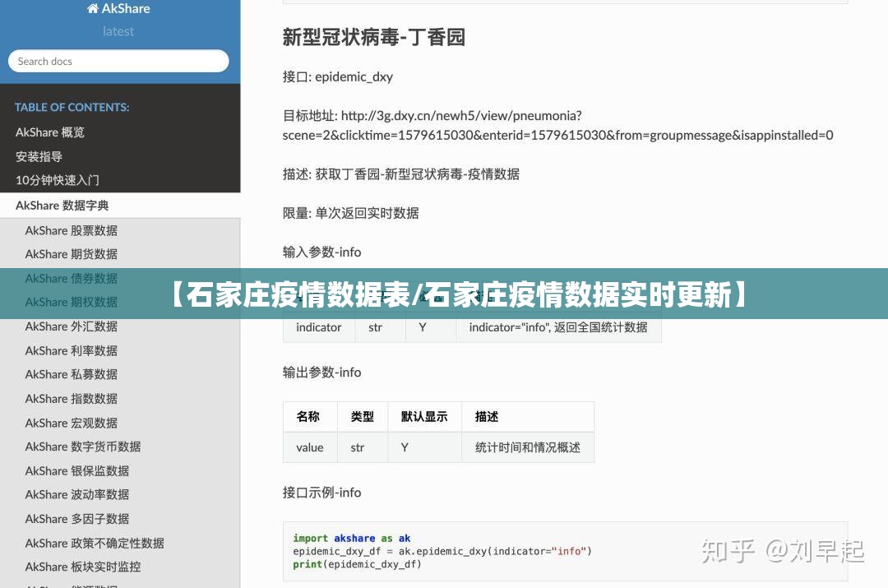Select AkShare 多因子数据 entry
The width and height of the screenshot is (888, 588).
(77, 519)
